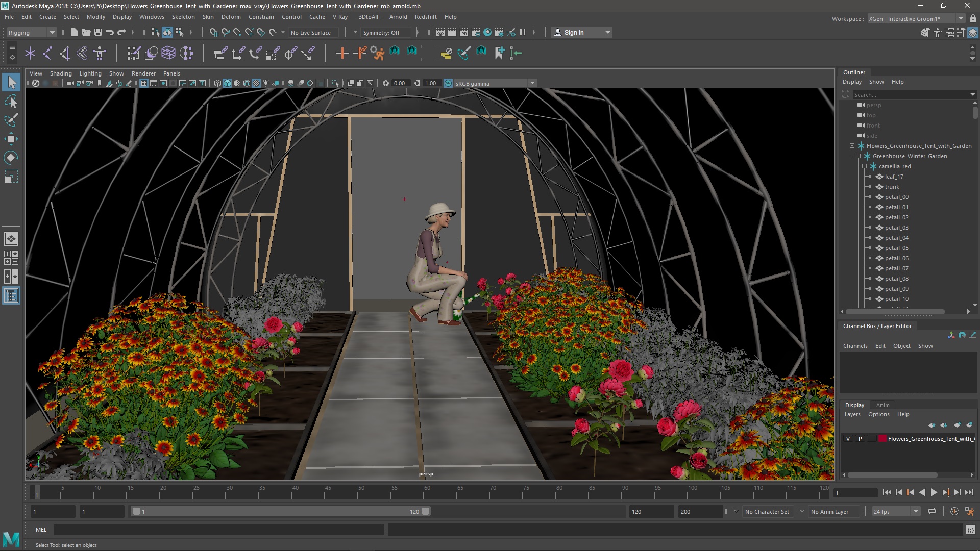Screen dimensions: 980x551
Task: Open the Rigging menu set dropdown
Action: [31, 33]
